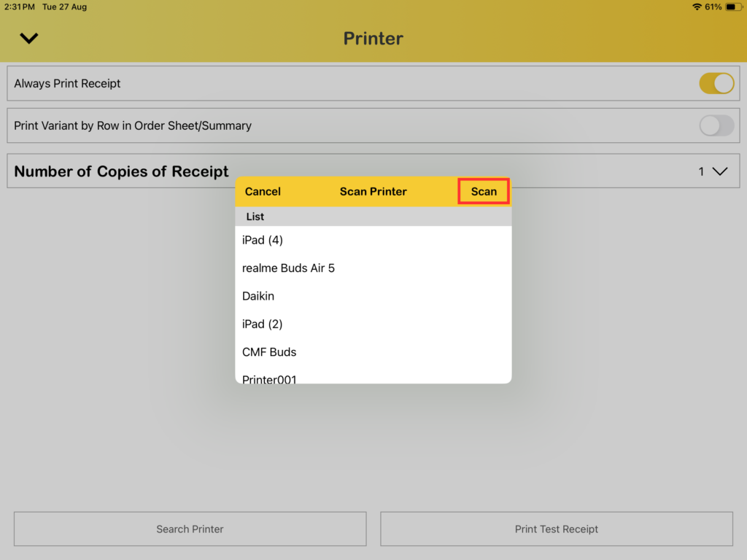Toggle the Always Print Receipt switch
This screenshot has height=560, width=747.
[x=716, y=84]
